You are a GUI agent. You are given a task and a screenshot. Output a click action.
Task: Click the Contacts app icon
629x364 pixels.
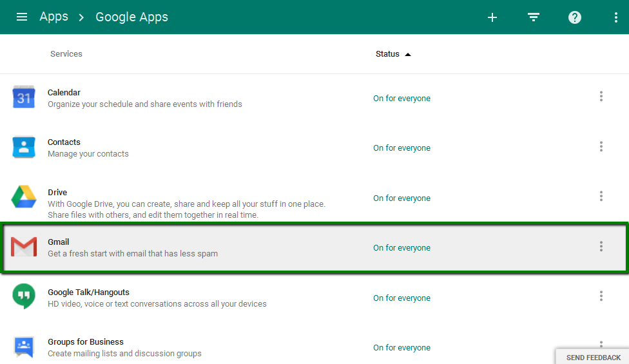24,147
